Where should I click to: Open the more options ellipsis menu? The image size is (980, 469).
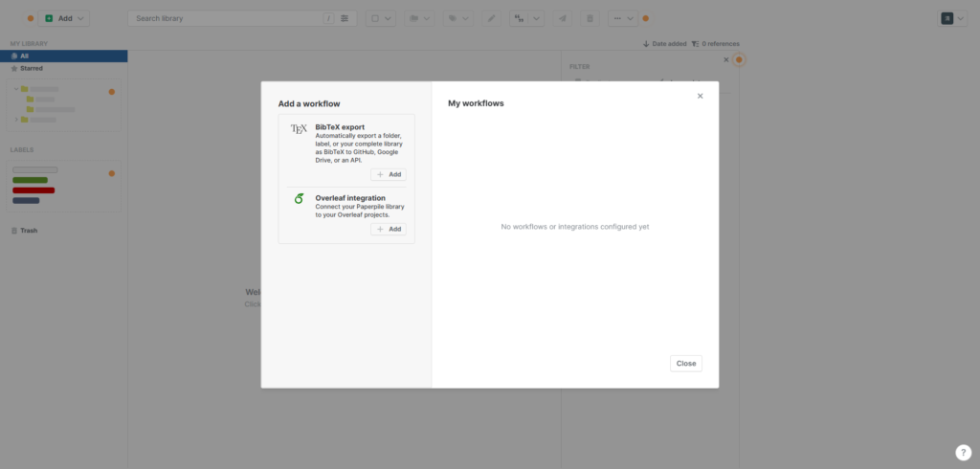click(623, 18)
